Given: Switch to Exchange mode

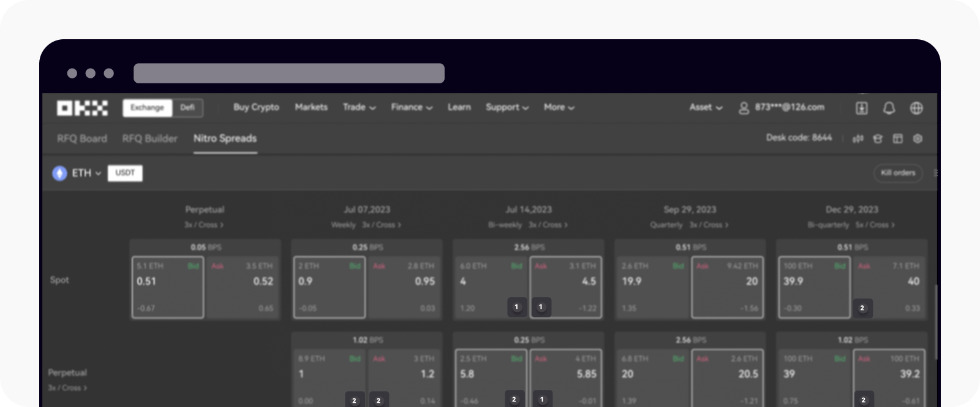Looking at the screenshot, I should (147, 108).
